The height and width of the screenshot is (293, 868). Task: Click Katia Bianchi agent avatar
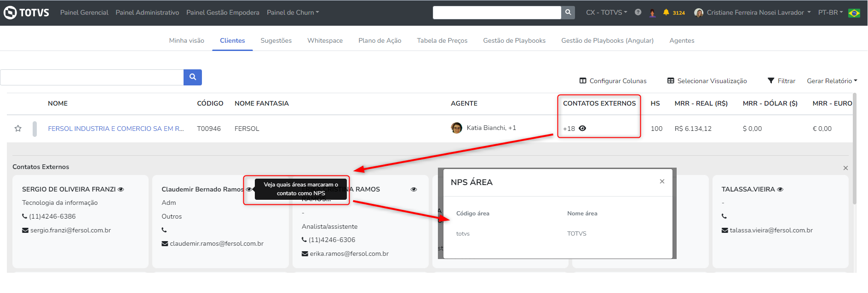pos(456,128)
